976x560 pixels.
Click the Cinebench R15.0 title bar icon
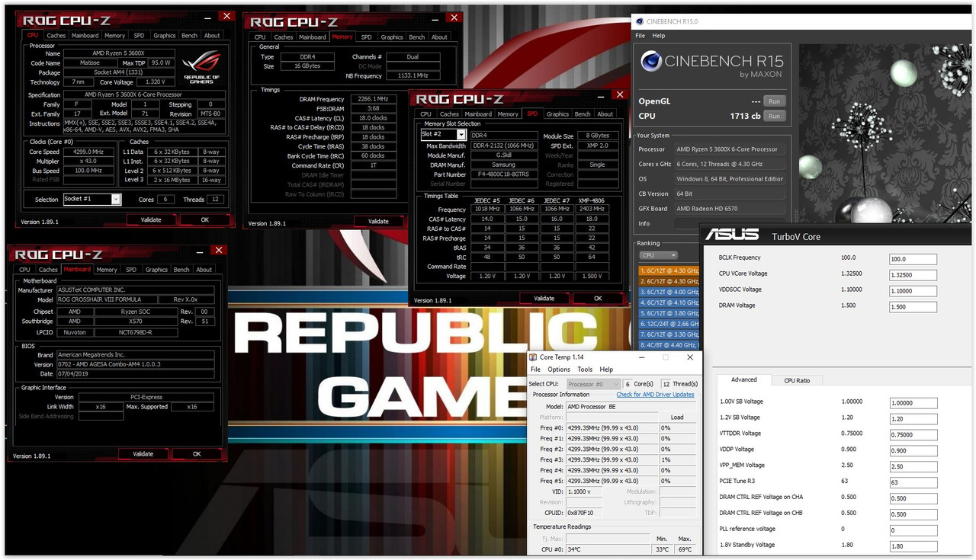[x=640, y=21]
